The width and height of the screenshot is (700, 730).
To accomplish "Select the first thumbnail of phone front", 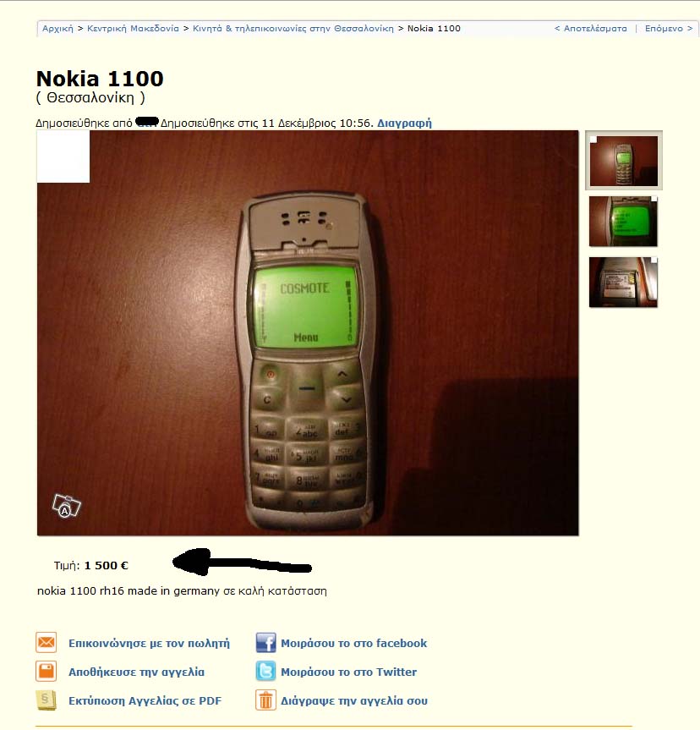I will 624,161.
